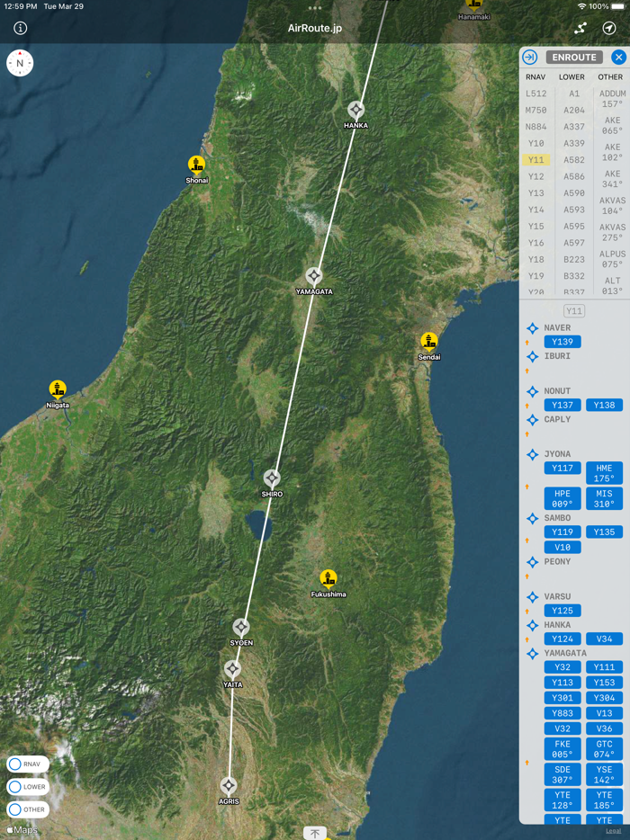Open the info button
The height and width of the screenshot is (840, 630).
click(21, 28)
